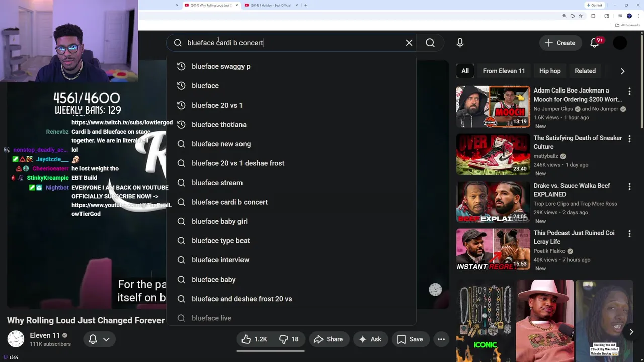
Task: Open the Chrome three-dot menu
Action: click(638, 16)
